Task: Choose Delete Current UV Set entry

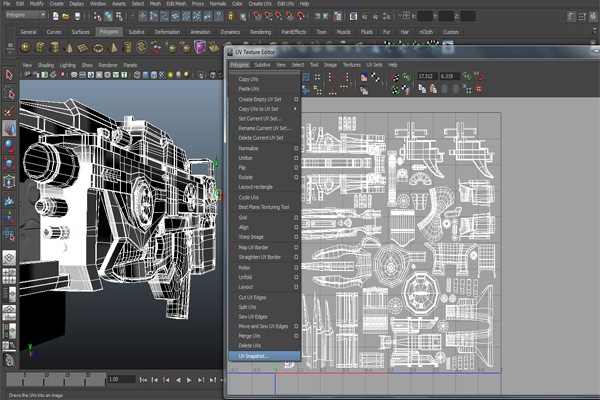Action: pos(261,138)
